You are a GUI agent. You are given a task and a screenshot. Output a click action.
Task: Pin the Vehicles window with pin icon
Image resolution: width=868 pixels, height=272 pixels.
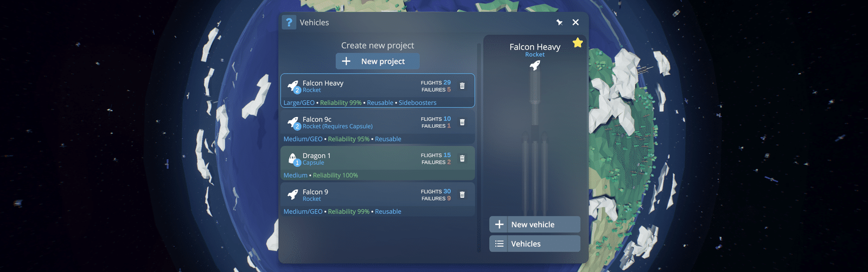[x=559, y=22]
